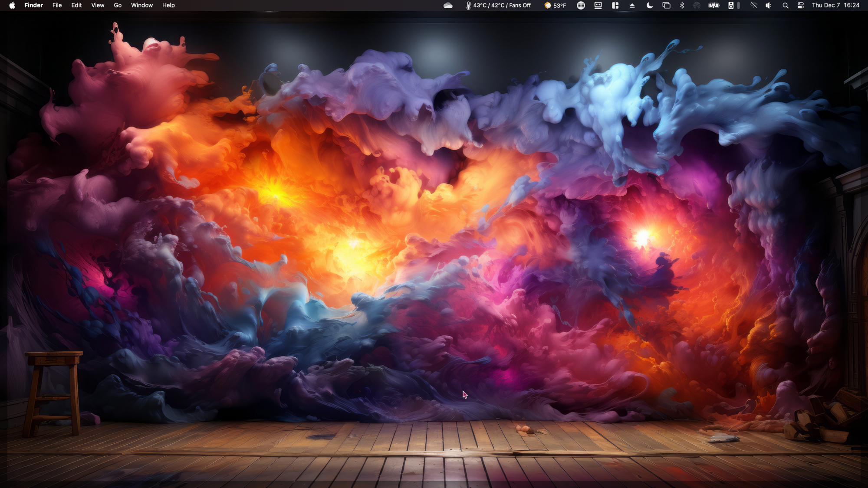Open the Go menu
Viewport: 868px width, 488px height.
point(118,5)
